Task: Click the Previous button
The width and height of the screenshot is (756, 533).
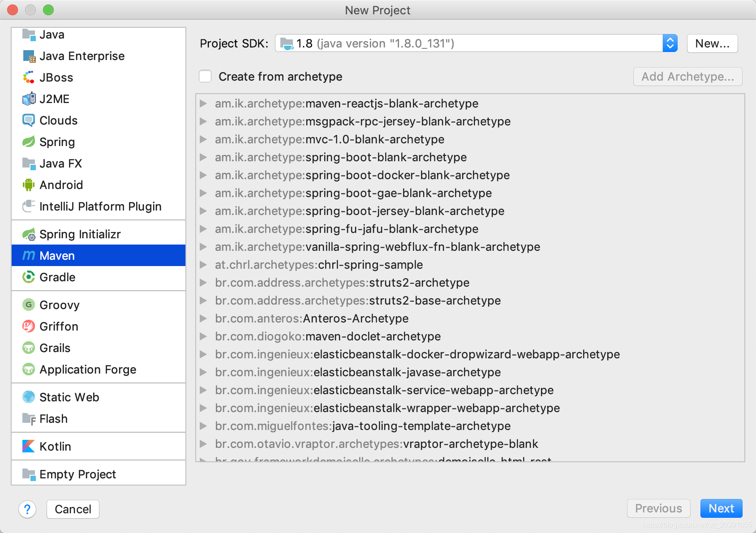Action: (658, 508)
